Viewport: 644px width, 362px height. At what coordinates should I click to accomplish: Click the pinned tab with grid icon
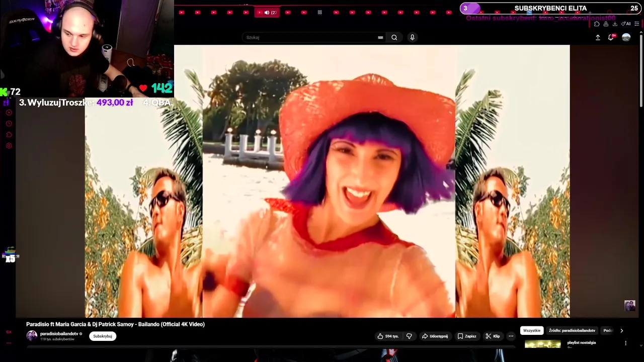pos(319,12)
